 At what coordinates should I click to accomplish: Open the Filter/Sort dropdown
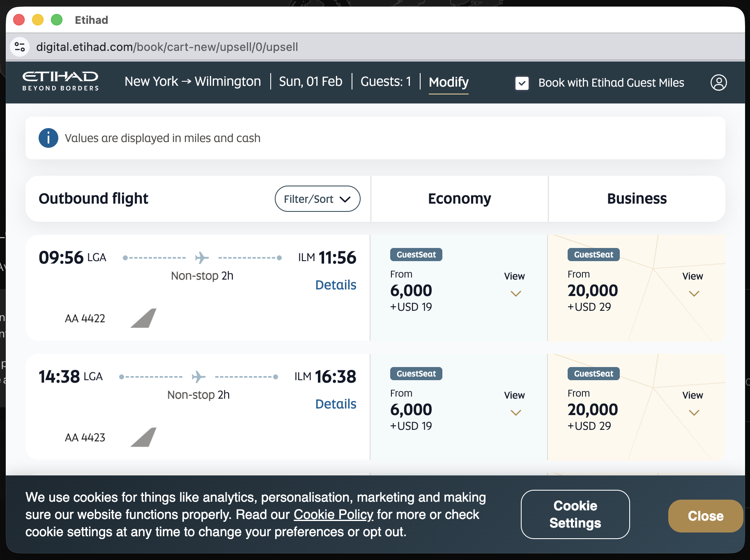[317, 199]
